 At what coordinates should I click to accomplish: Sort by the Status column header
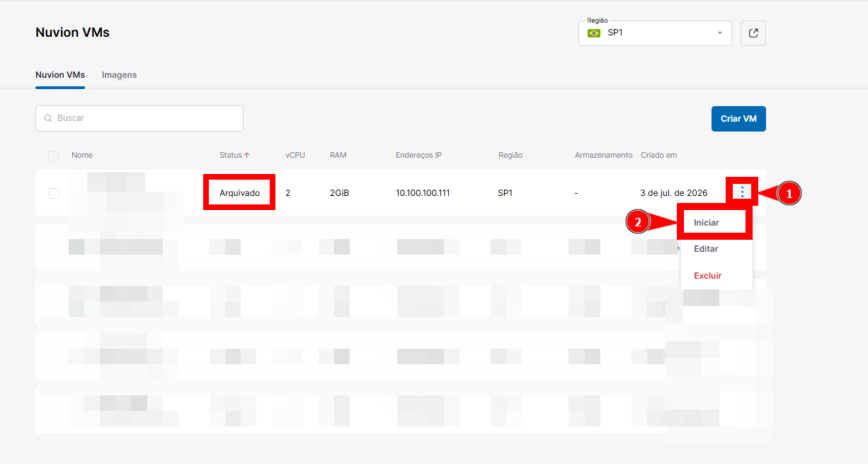[x=231, y=155]
